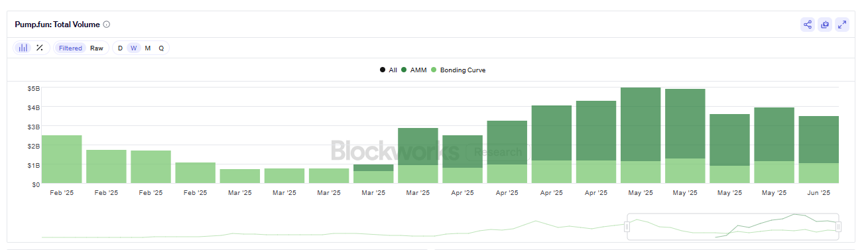The width and height of the screenshot is (868, 250).
Task: Click the $2B y-axis label
Action: point(33,146)
